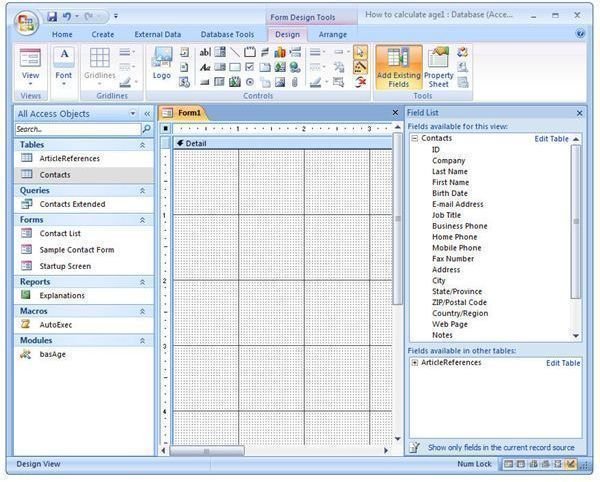Toggle the Property Sheet pane

(x=439, y=67)
